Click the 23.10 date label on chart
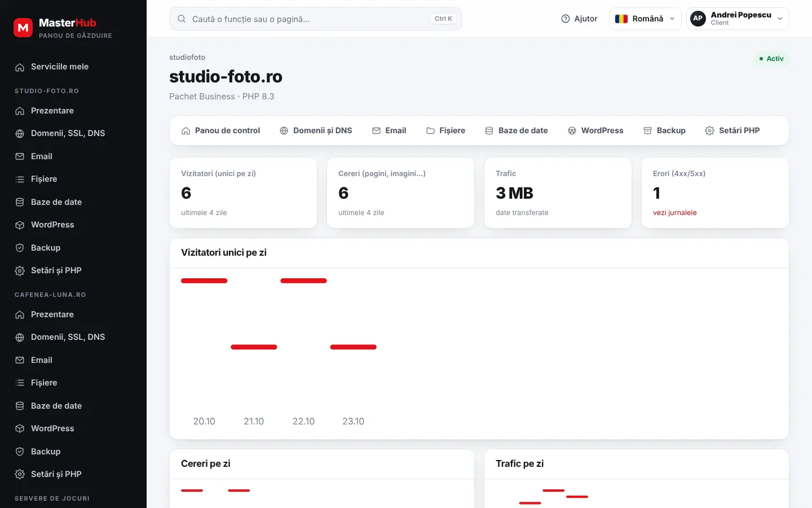This screenshot has width=812, height=508. (x=353, y=421)
